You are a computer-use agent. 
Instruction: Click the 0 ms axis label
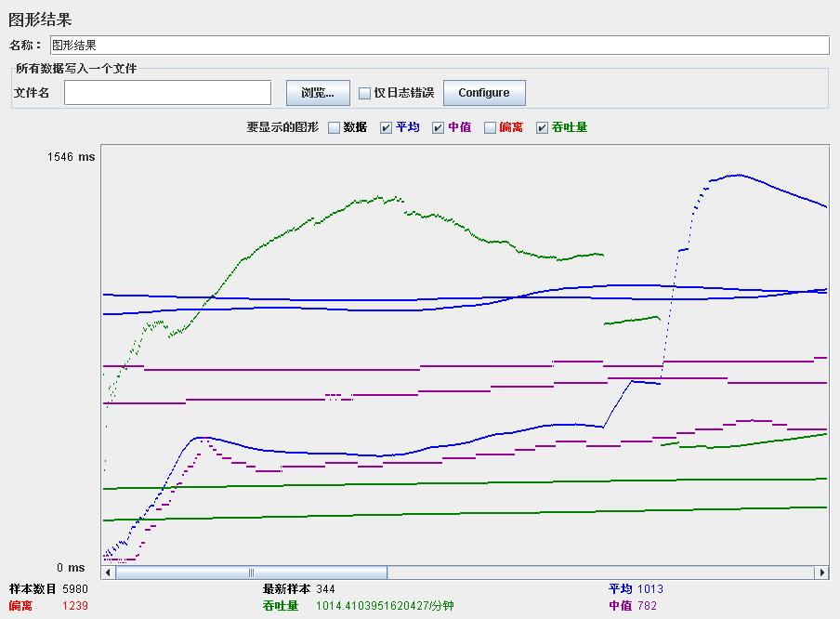pyautogui.click(x=71, y=568)
